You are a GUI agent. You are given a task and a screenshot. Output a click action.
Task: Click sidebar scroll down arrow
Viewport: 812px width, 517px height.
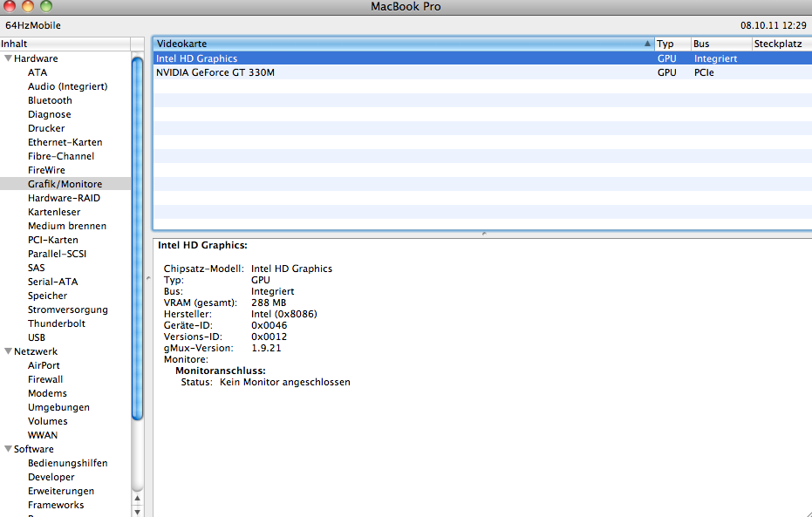pyautogui.click(x=137, y=512)
